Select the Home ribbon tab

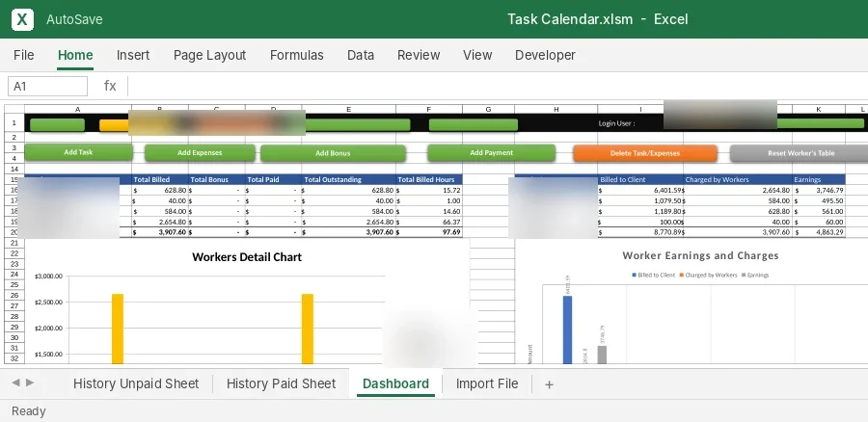[x=75, y=55]
